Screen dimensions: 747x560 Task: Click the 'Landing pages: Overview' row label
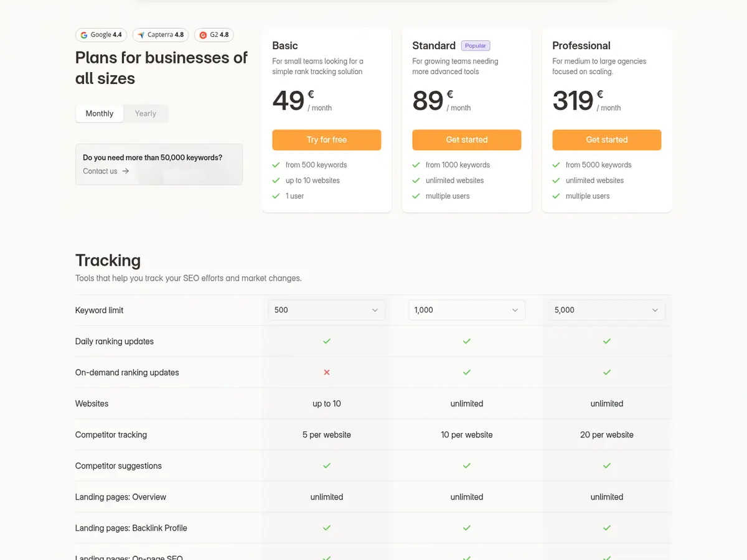click(121, 497)
